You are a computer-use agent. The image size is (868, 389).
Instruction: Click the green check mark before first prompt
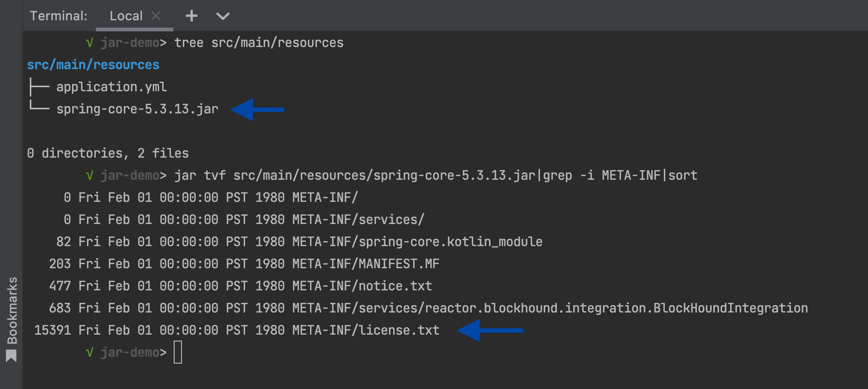(89, 43)
